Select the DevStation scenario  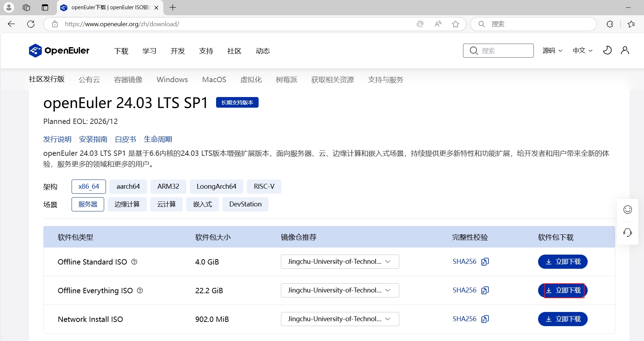pos(245,204)
